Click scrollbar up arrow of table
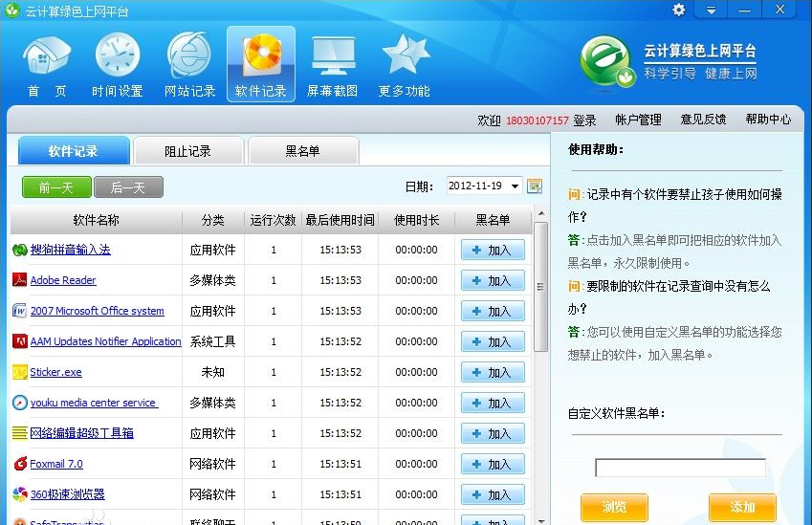This screenshot has height=525, width=812. coord(541,214)
